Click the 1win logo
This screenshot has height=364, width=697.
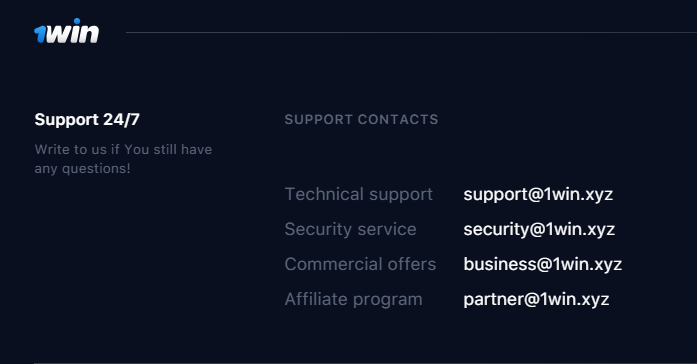[67, 31]
